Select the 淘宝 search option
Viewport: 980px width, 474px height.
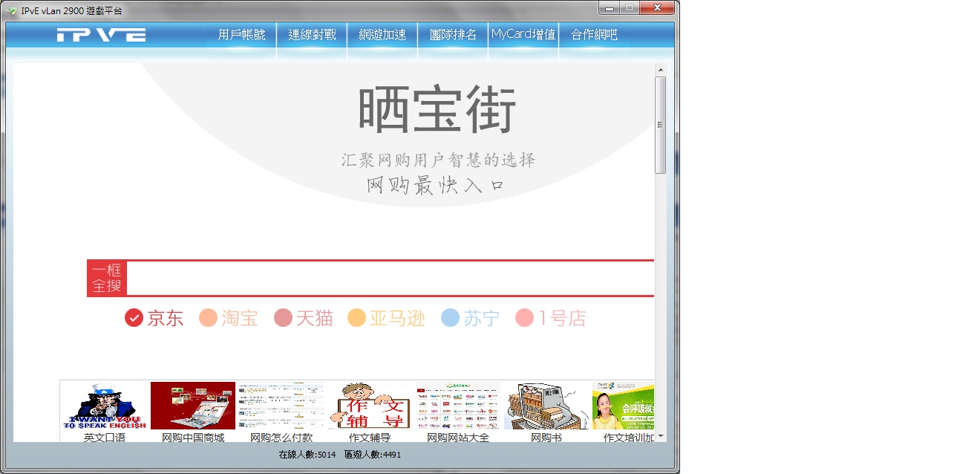coord(229,318)
